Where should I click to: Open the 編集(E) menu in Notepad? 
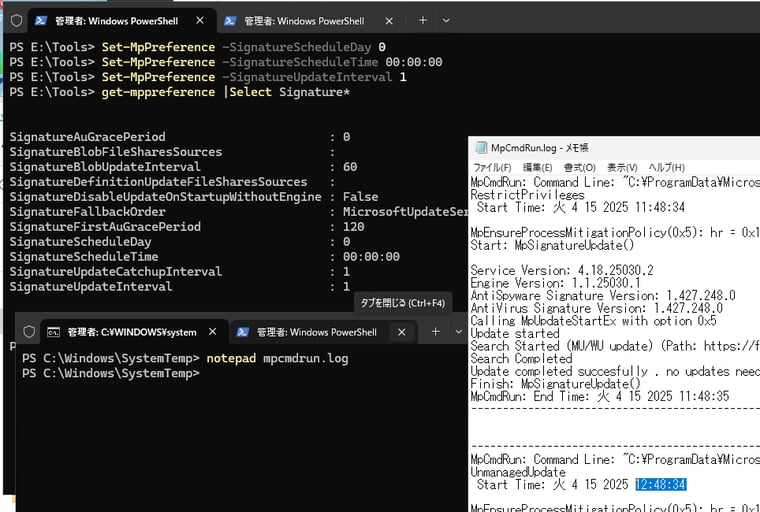(x=538, y=168)
